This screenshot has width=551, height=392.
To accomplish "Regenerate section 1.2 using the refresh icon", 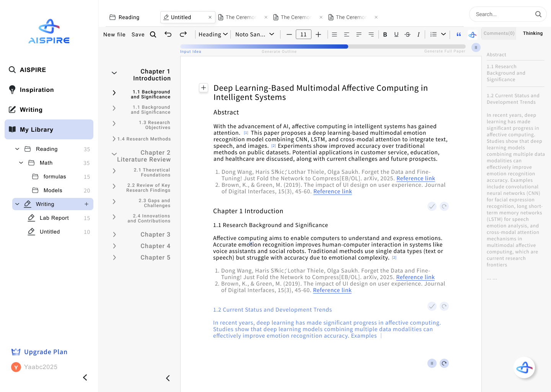I will (444, 306).
